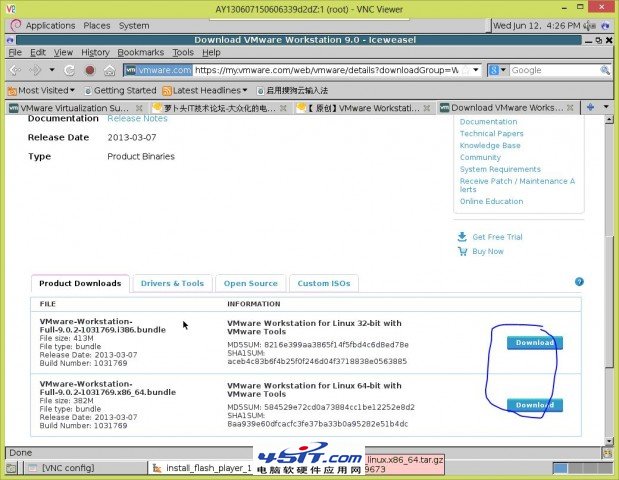Close the Download VMware Works tab
This screenshot has width=619, height=480.
pos(570,107)
